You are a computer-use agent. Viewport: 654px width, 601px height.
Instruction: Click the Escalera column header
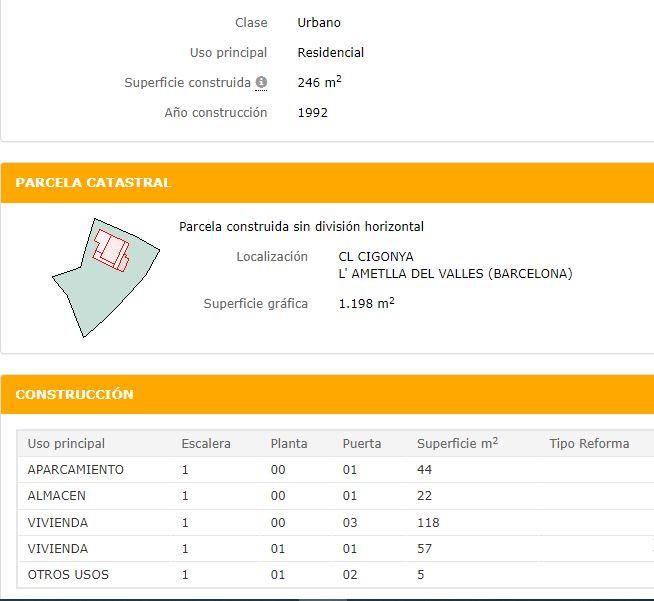206,444
